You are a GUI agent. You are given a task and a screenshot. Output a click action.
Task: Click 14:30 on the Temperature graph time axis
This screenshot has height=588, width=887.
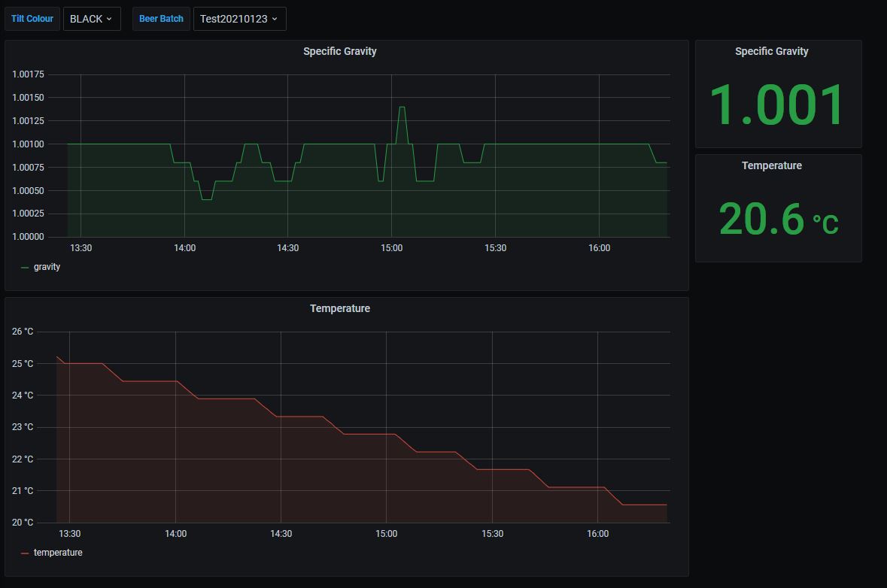[x=281, y=534]
